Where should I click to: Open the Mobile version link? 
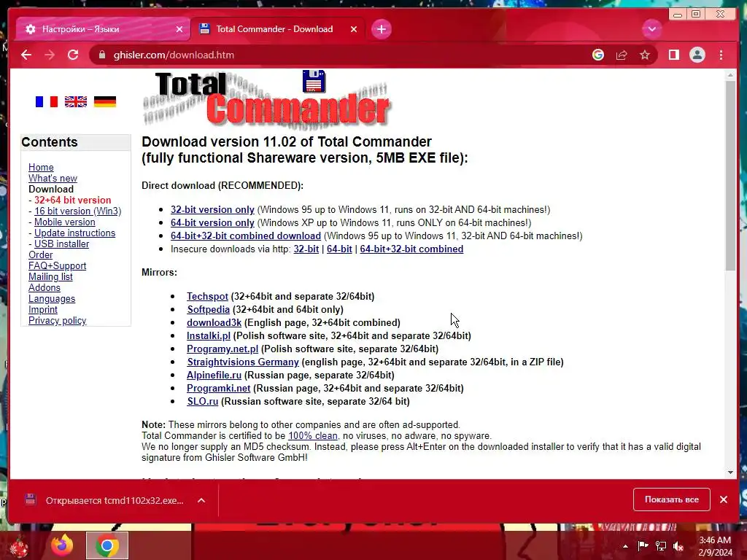(65, 222)
